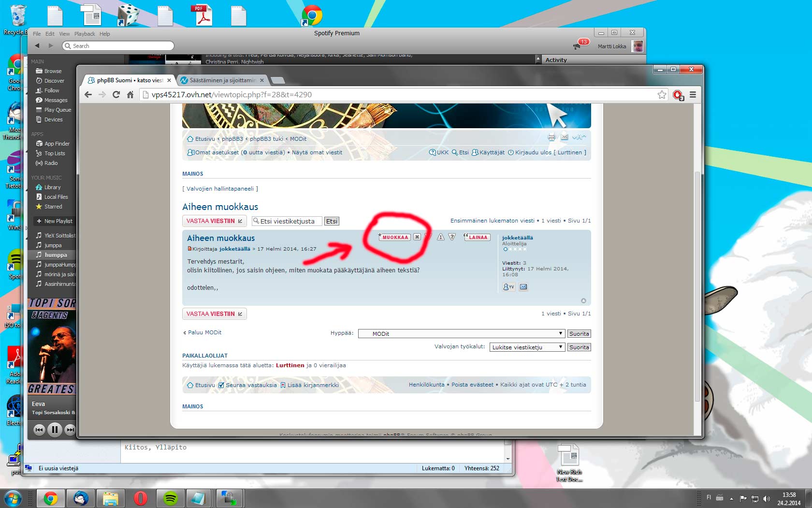Open Opera from the Windows taskbar

140,498
